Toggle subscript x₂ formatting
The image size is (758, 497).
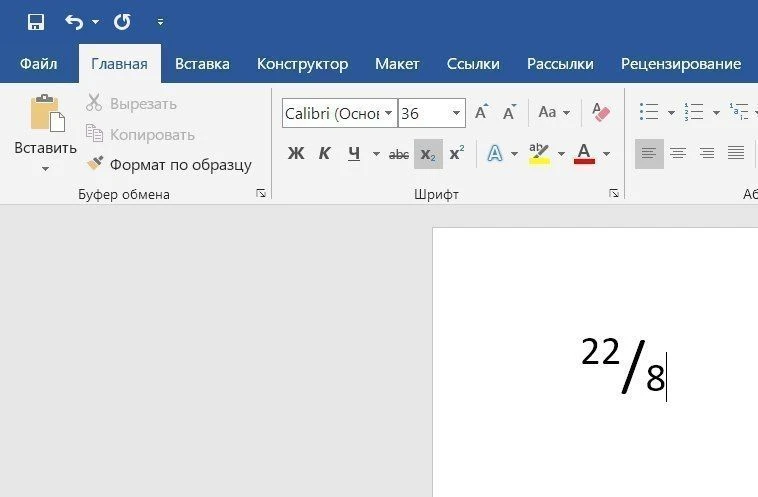[428, 154]
